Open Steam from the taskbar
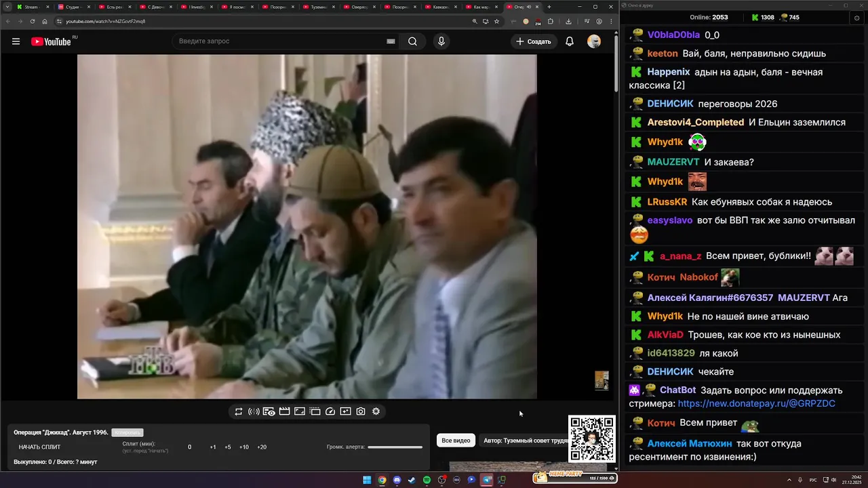 (x=412, y=480)
